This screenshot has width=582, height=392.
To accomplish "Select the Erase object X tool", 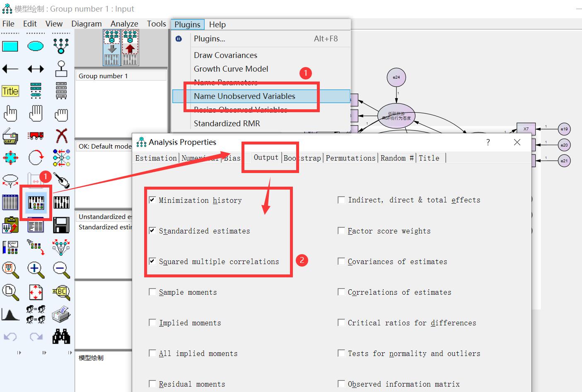I will [x=61, y=135].
